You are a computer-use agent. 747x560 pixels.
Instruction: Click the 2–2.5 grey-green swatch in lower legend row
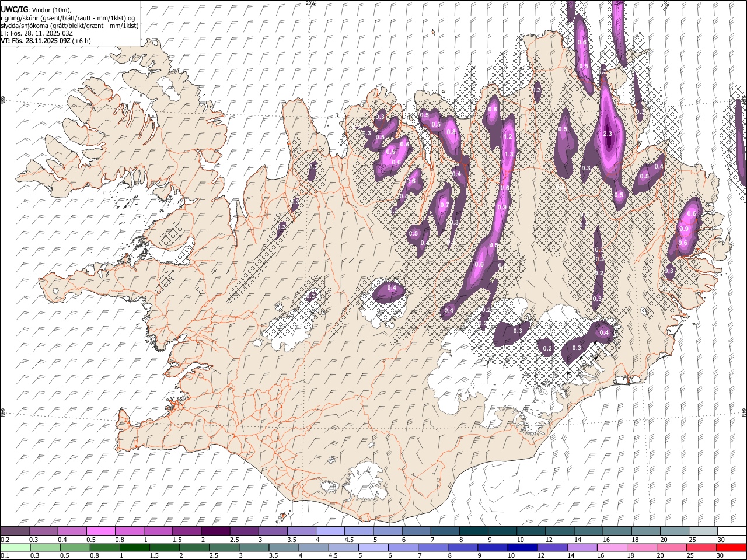[194, 547]
